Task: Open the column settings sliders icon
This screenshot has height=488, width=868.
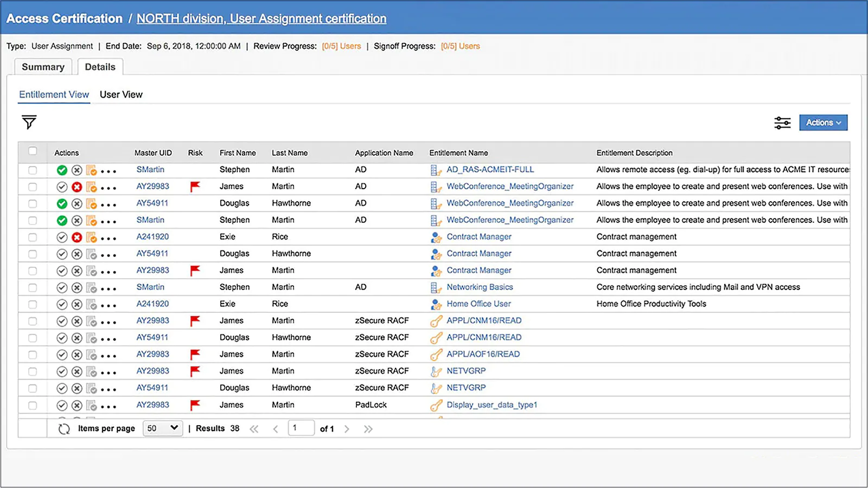Action: 782,123
